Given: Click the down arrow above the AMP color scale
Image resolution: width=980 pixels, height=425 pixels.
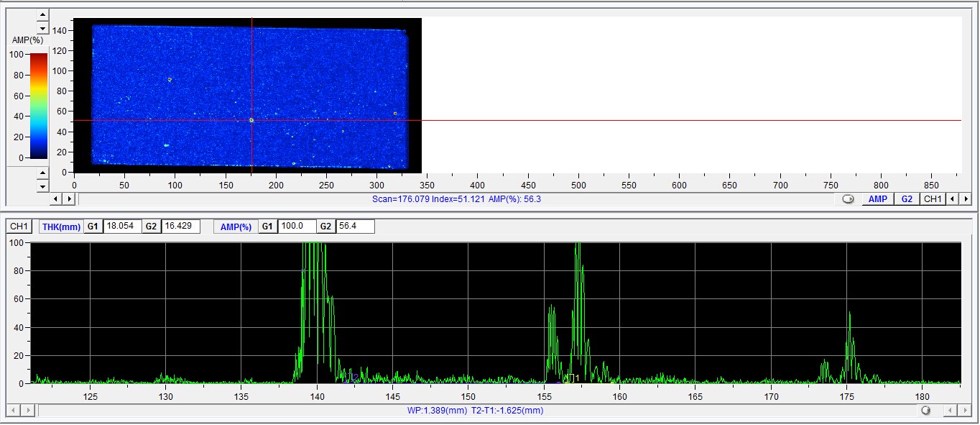Looking at the screenshot, I should click(42, 27).
